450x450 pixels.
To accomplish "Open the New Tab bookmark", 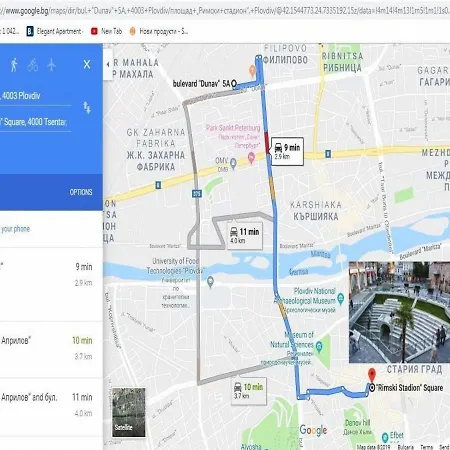I will coord(107,31).
